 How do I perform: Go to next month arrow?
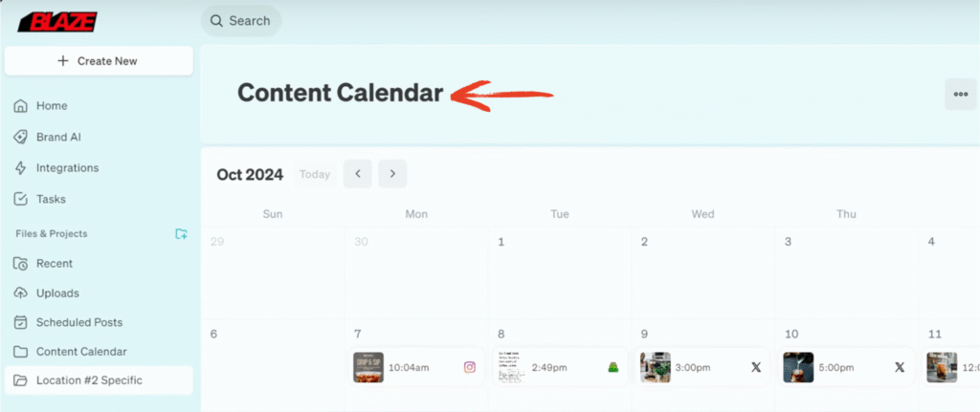392,174
